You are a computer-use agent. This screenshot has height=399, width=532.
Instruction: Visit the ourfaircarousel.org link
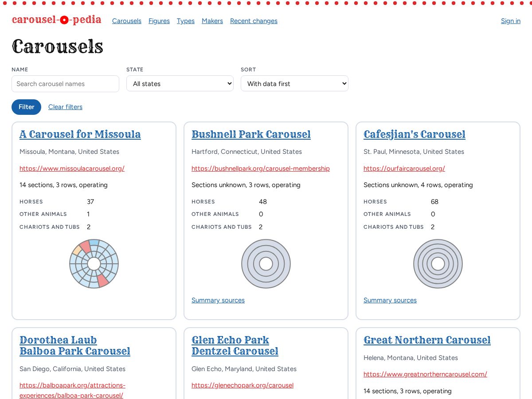404,168
